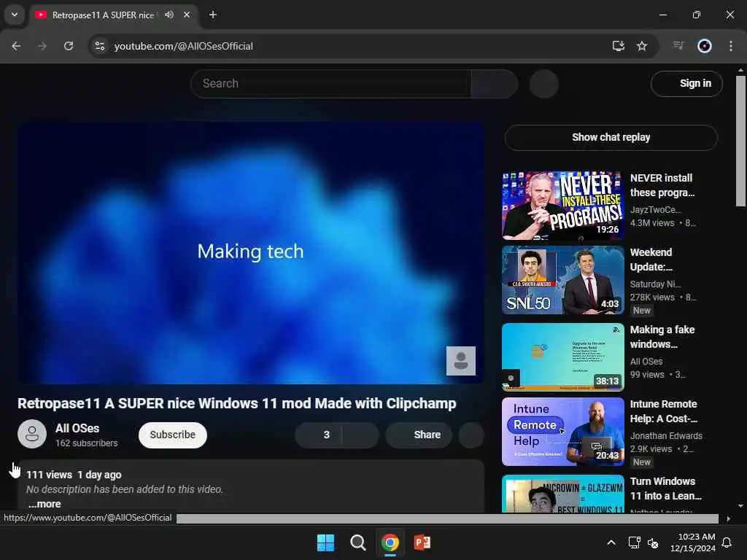Click the YouTube search box
747x560 pixels.
point(330,84)
